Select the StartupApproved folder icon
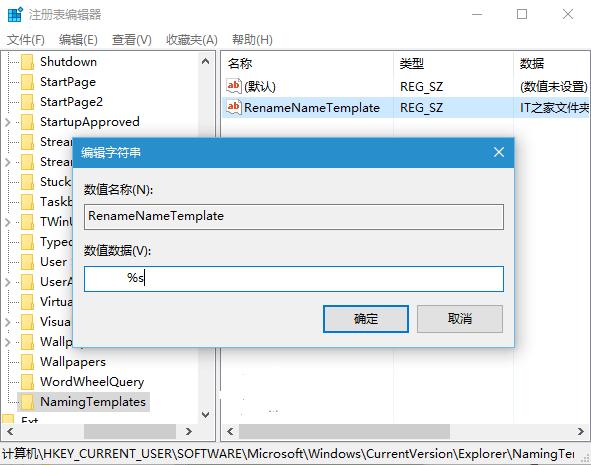This screenshot has width=591, height=465. [x=28, y=122]
